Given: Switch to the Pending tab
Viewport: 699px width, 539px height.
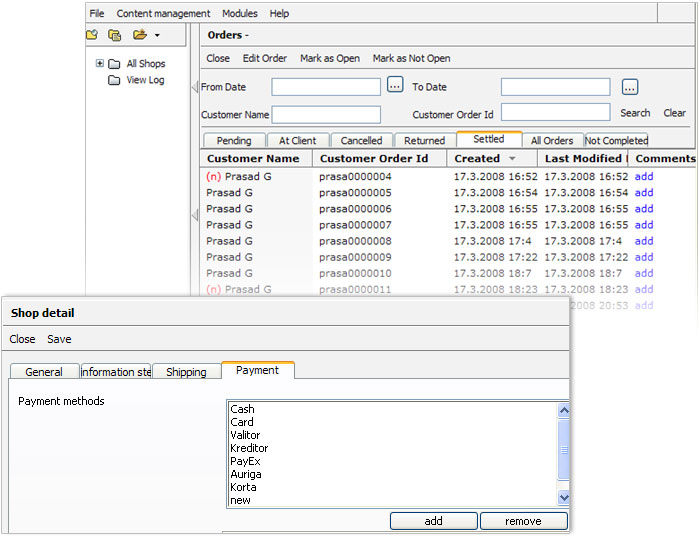Looking at the screenshot, I should (233, 141).
